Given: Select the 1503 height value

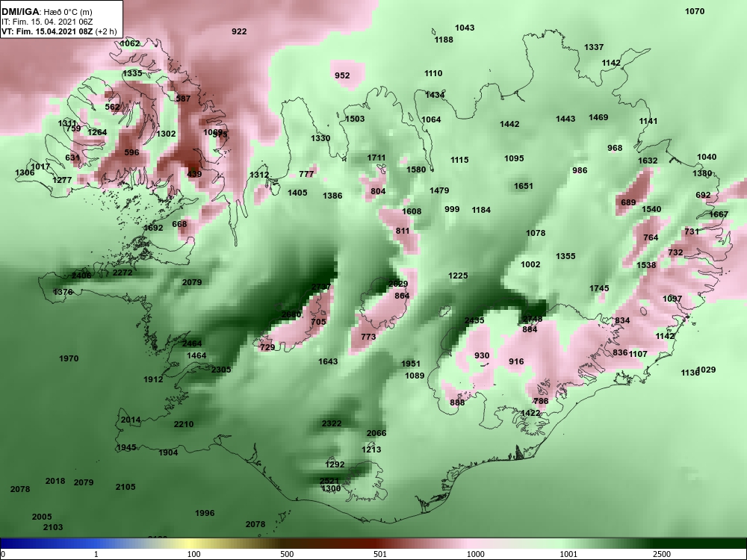Looking at the screenshot, I should 355,119.
